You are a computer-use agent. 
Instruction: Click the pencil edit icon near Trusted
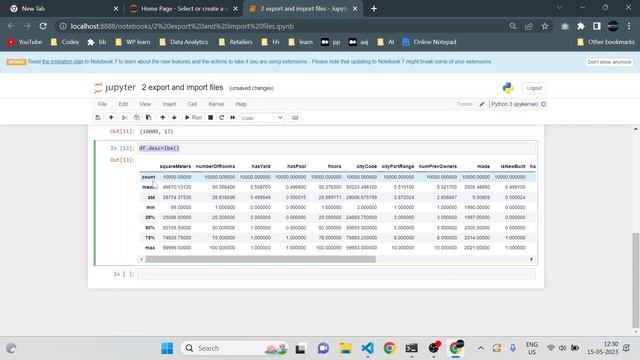click(482, 104)
